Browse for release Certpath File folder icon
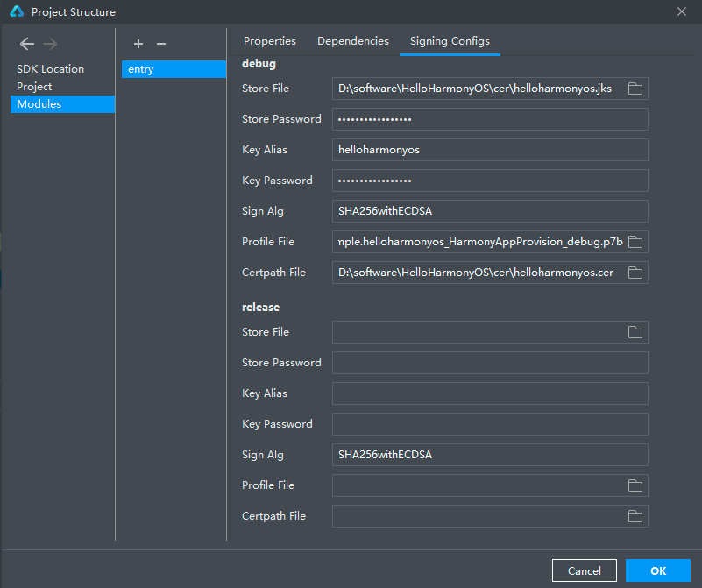Screen dimensions: 702x588 click(x=635, y=516)
